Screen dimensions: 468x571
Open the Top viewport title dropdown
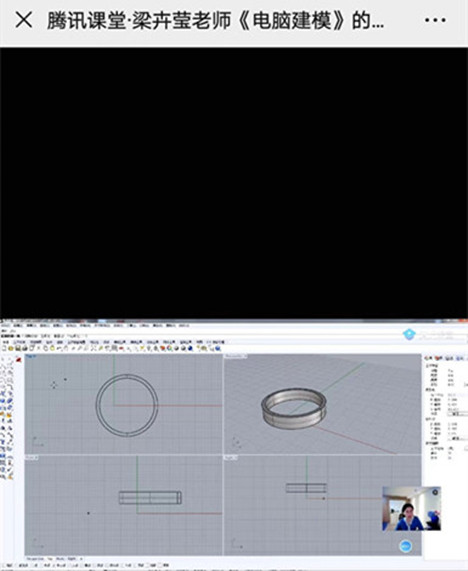(x=31, y=356)
